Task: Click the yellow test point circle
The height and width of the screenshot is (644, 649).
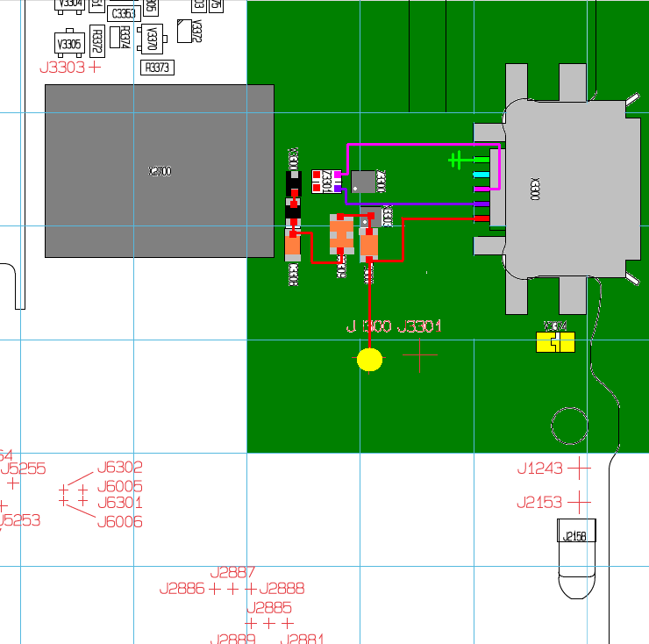Action: (369, 360)
